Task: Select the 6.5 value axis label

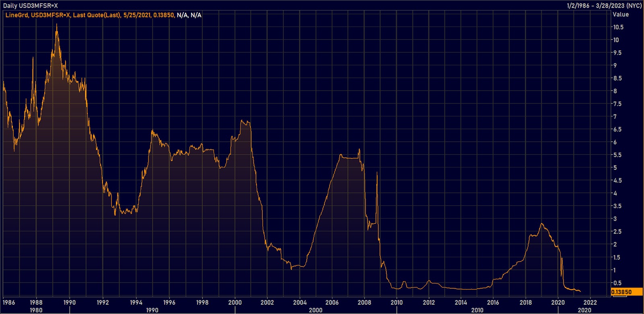Action: (x=617, y=130)
